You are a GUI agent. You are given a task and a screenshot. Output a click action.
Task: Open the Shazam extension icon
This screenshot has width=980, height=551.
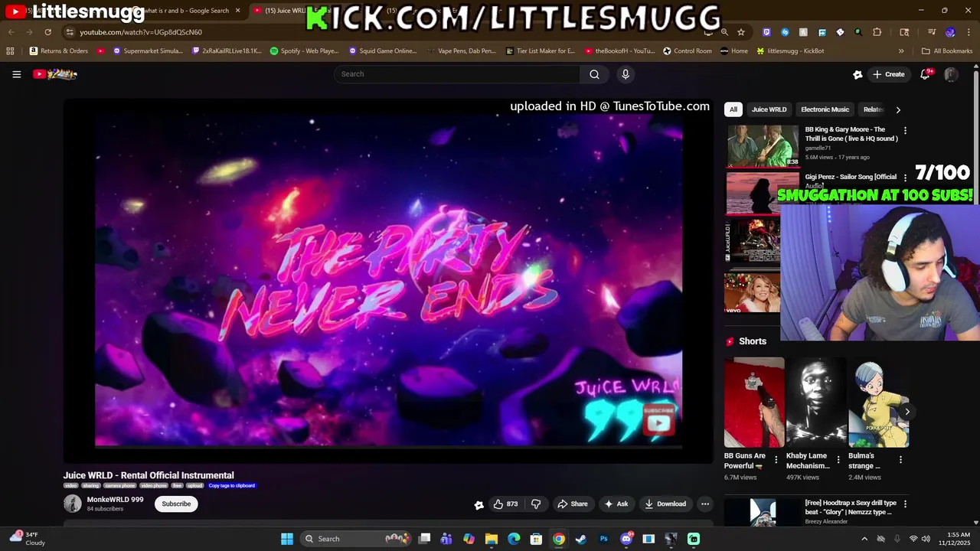click(x=785, y=32)
